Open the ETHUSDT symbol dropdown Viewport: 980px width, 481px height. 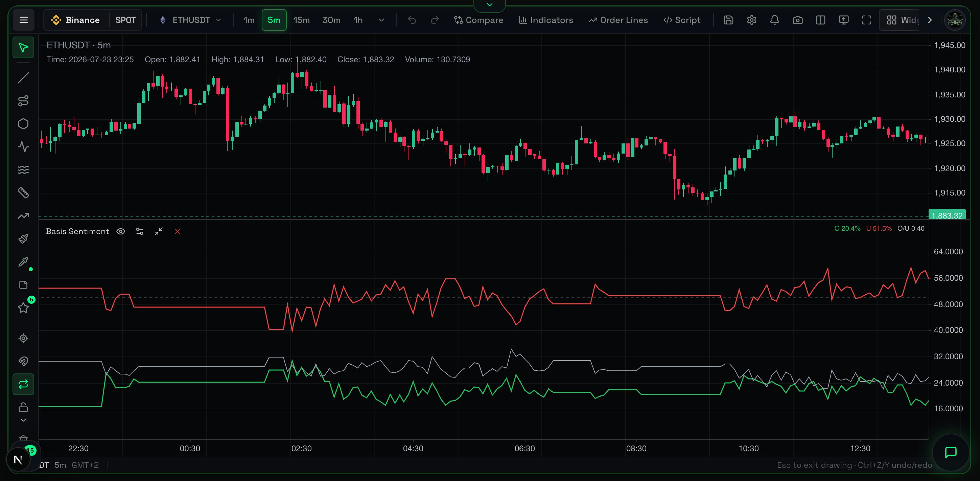tap(190, 20)
